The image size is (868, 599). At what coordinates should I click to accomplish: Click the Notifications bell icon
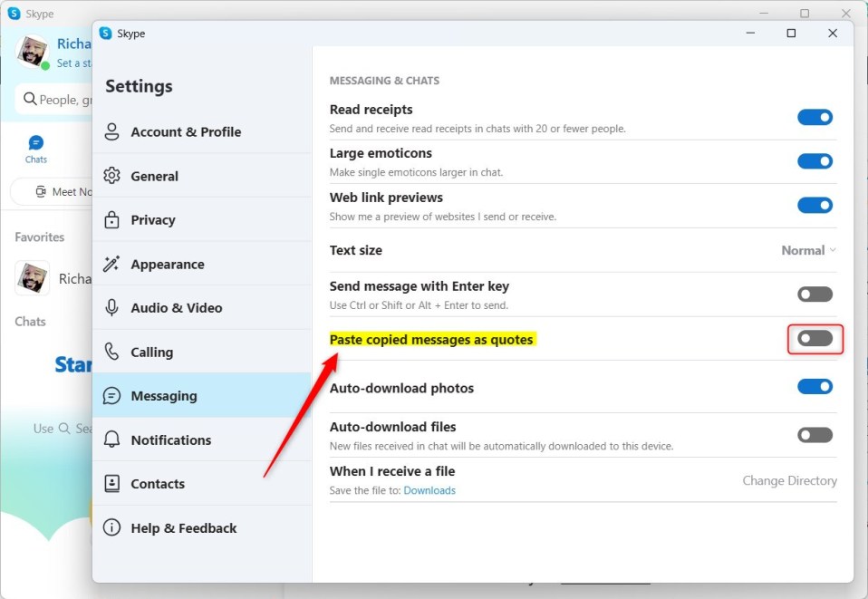pyautogui.click(x=111, y=440)
